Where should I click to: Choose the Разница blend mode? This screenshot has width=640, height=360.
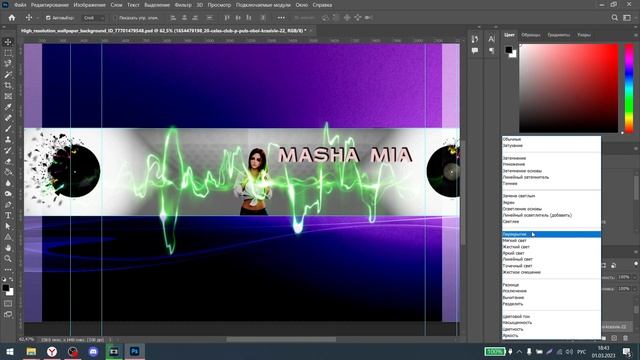[551, 284]
